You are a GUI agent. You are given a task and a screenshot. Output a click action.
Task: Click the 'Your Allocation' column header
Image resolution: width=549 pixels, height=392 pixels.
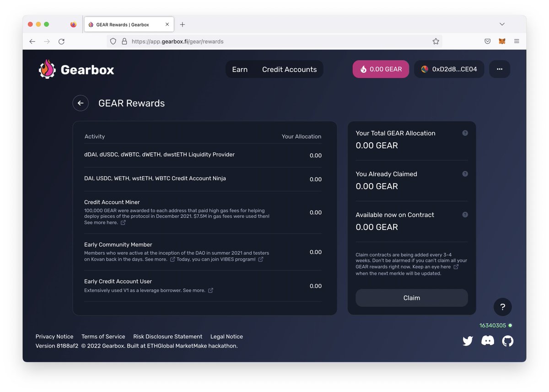click(x=301, y=136)
